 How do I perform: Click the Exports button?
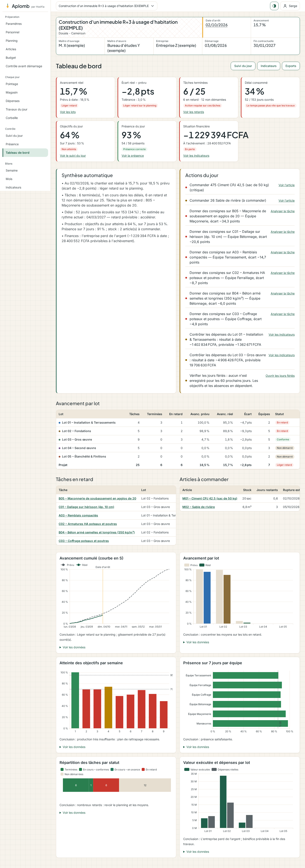[291, 66]
